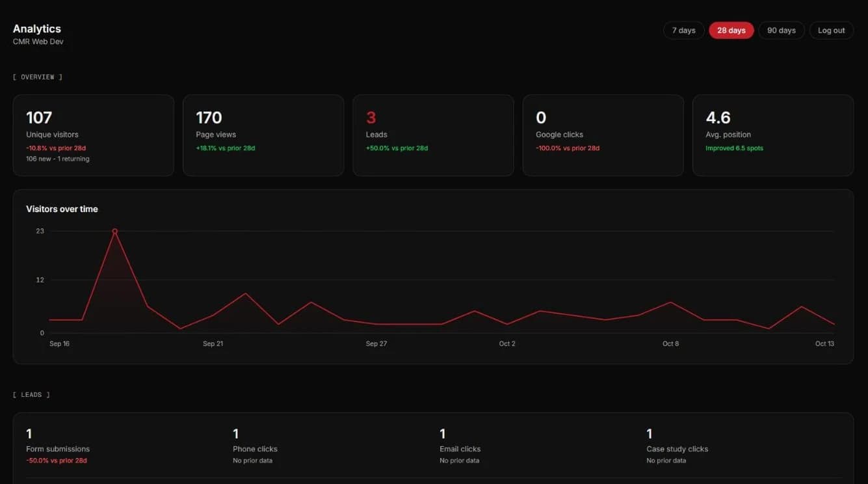Click the Improved 6.5 spots text
Screen dimensions: 868x484
click(734, 148)
